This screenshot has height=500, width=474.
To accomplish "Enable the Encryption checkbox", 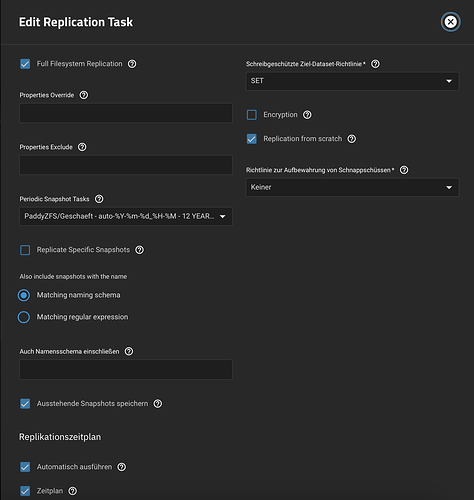I will pyautogui.click(x=252, y=115).
